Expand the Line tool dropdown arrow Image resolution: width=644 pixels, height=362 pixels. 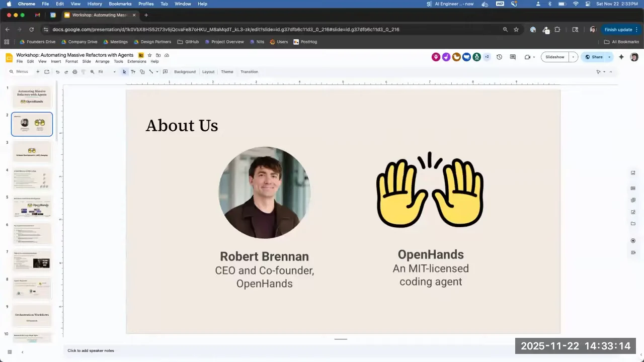coord(157,72)
